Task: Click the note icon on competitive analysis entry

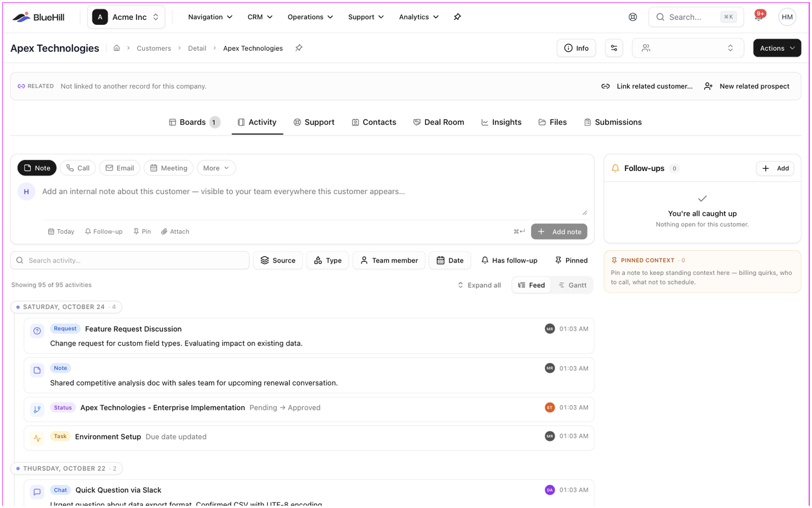Action: 37,370
